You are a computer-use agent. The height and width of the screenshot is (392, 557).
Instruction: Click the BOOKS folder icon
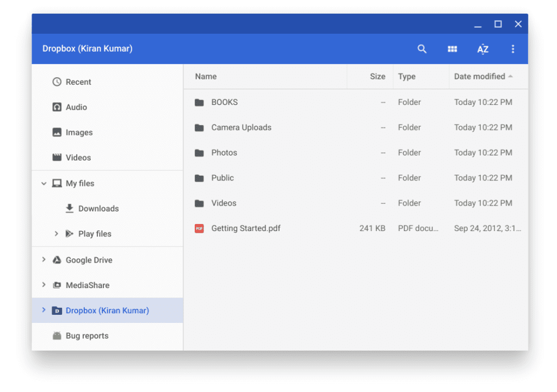(199, 103)
